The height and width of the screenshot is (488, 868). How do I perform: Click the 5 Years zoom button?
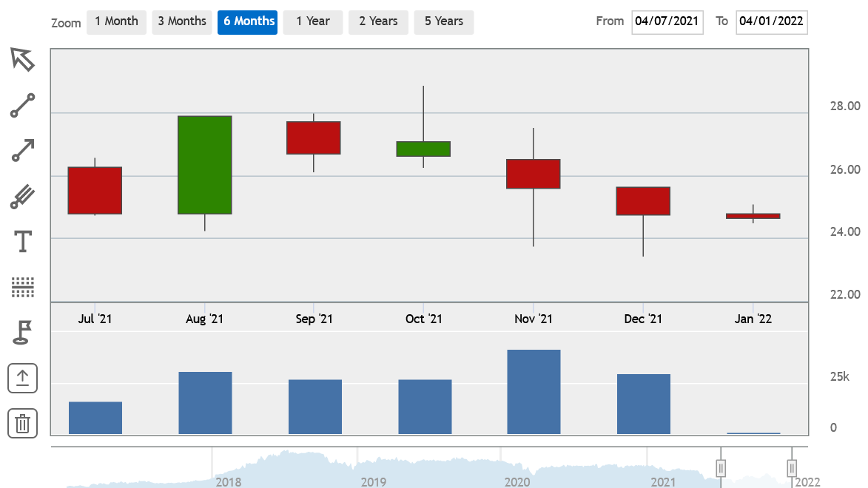pos(443,21)
